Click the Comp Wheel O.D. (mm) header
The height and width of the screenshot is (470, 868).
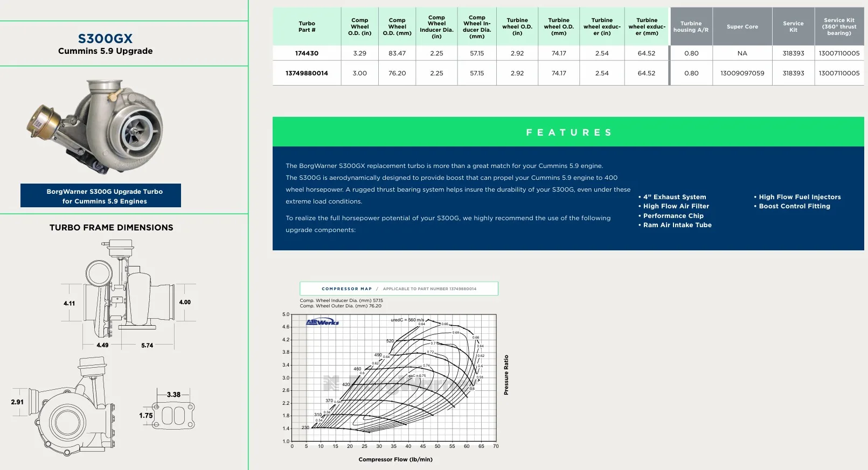[397, 27]
